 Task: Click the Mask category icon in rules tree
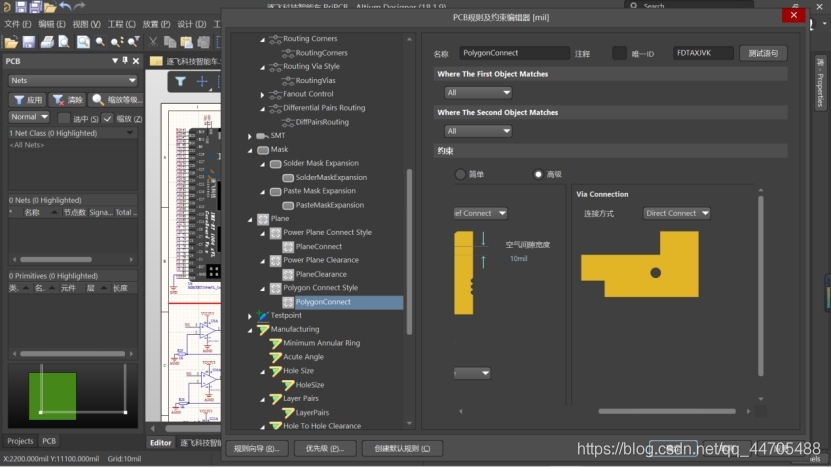pyautogui.click(x=263, y=150)
